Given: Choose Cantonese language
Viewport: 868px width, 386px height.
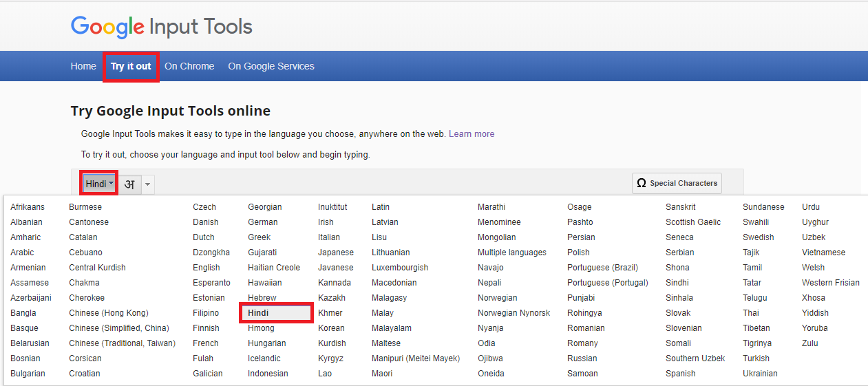Looking at the screenshot, I should click(89, 222).
